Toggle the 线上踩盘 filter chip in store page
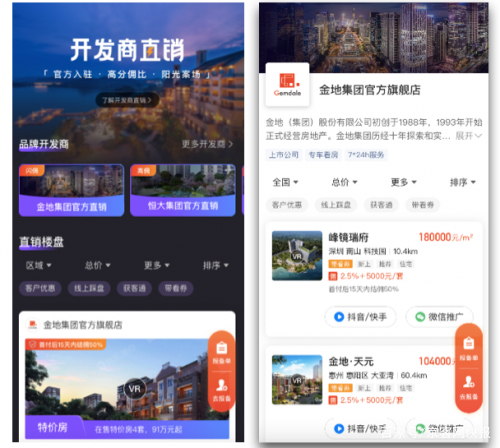500x448 pixels. (x=336, y=205)
